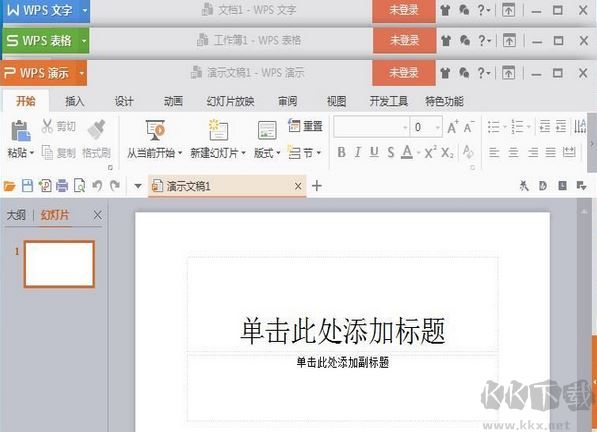
Task: Click the skin shirt icon in WPS 演示 title bar
Action: 445,73
